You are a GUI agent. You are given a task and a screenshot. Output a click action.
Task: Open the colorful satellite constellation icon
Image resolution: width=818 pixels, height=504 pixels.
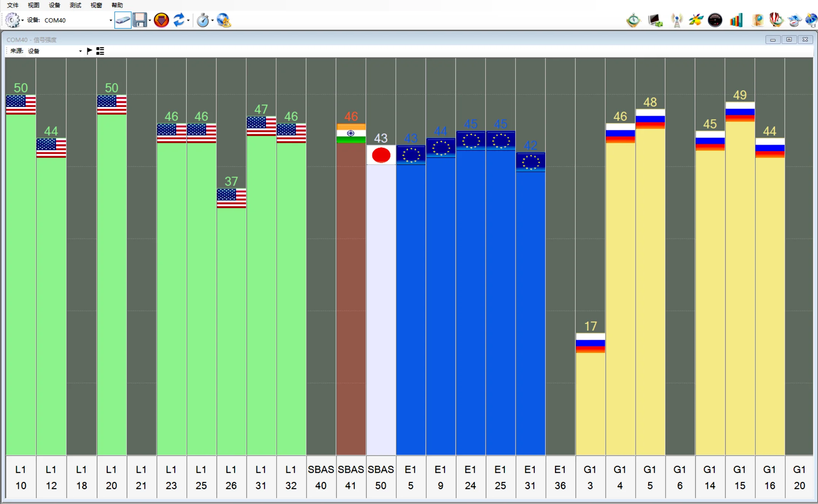pyautogui.click(x=696, y=20)
